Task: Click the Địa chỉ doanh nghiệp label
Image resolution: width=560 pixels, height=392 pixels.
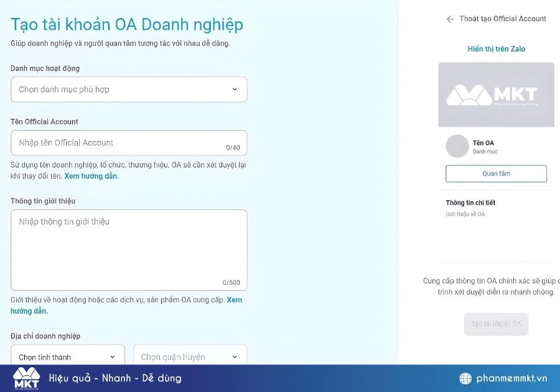Action: [45, 336]
